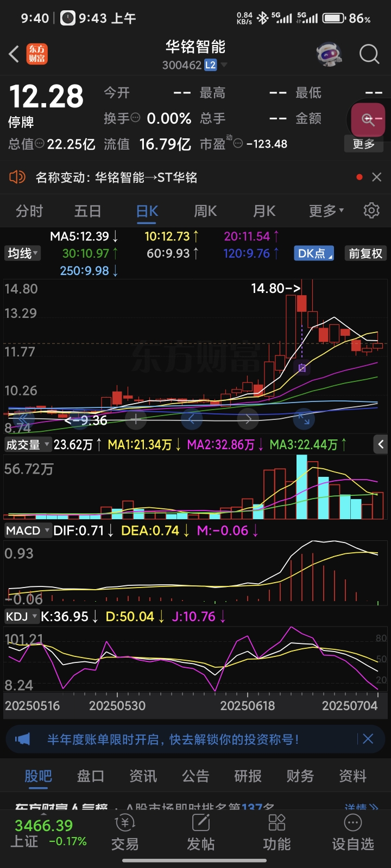Open the 财务 tab
The width and height of the screenshot is (391, 868).
click(x=300, y=776)
